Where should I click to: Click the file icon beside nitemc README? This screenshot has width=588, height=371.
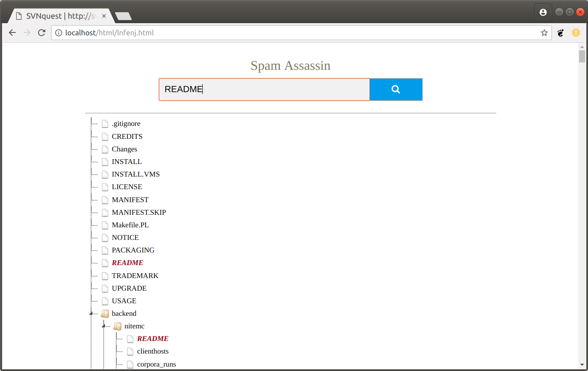[130, 339]
